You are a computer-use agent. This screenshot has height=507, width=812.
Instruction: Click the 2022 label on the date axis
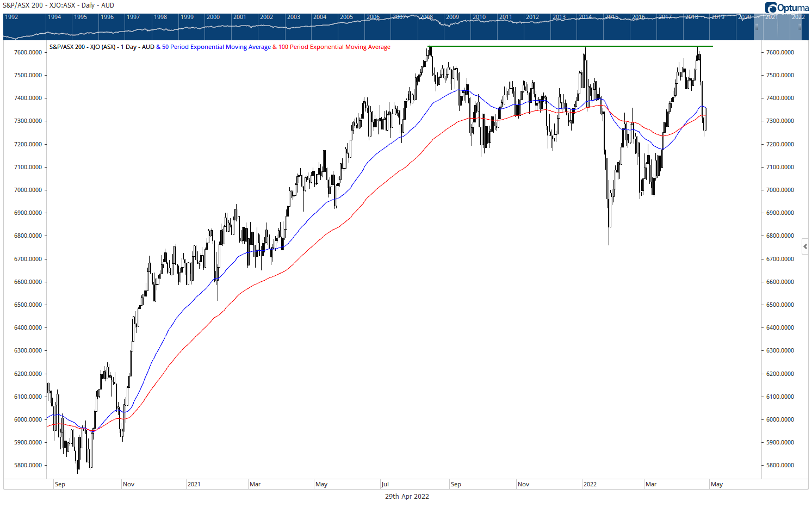590,484
